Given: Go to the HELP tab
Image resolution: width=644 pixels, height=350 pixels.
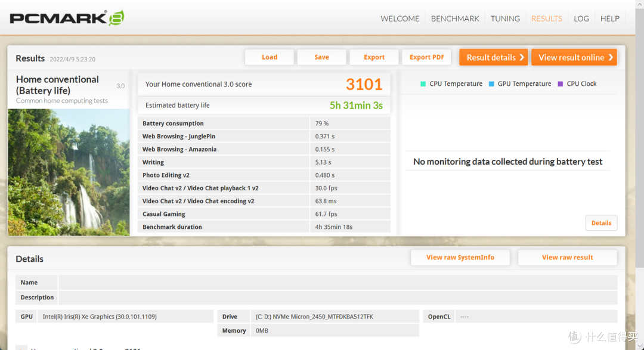Looking at the screenshot, I should point(609,18).
